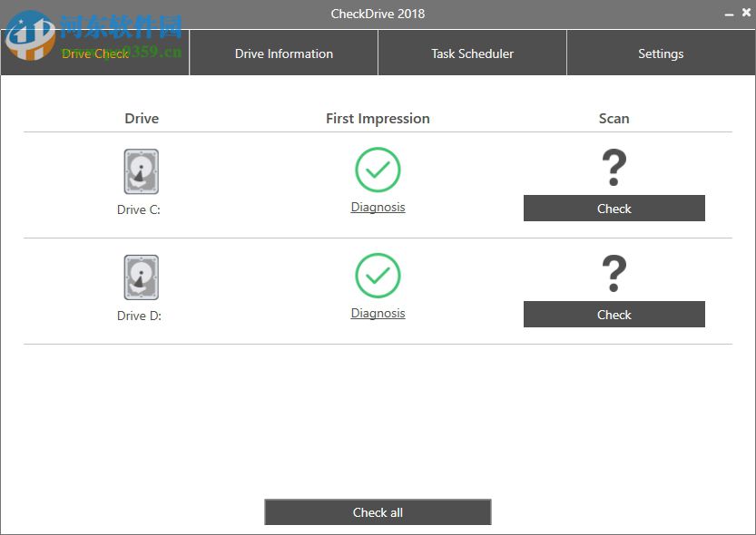
Task: Click the Scan column header
Action: click(x=614, y=118)
